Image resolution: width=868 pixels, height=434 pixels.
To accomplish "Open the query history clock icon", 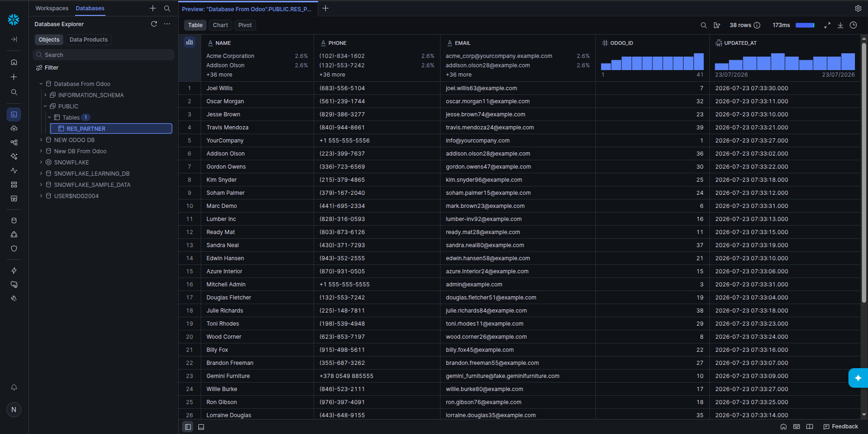I will tap(853, 25).
